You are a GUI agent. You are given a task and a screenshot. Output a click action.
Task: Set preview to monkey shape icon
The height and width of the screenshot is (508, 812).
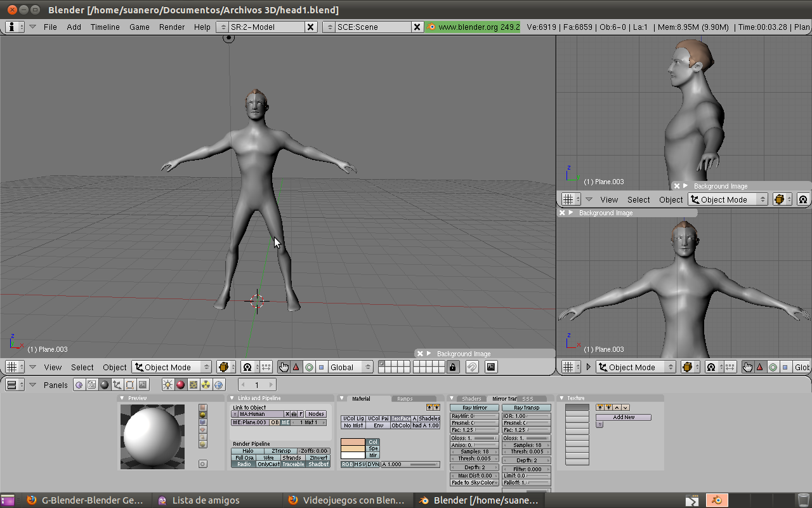coord(203,429)
